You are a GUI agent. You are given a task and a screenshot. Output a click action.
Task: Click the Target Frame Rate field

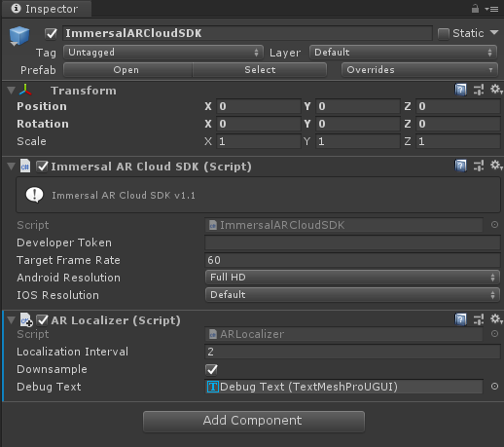(x=352, y=260)
